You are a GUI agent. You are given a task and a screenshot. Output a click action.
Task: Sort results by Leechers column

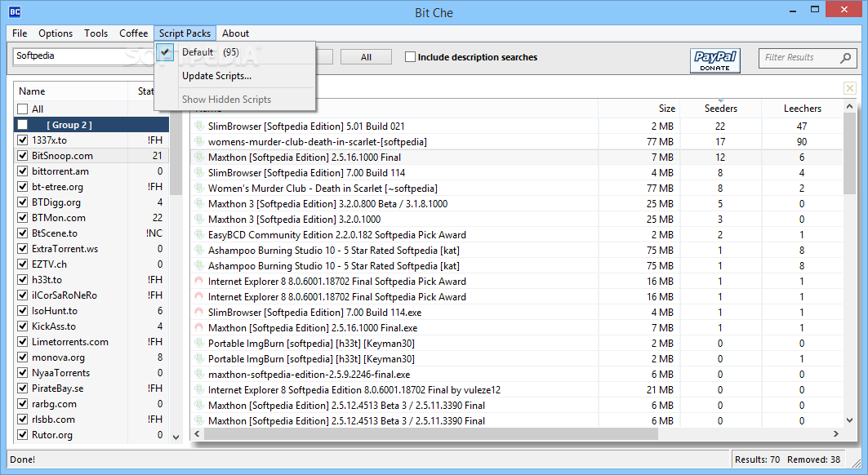[x=802, y=109]
